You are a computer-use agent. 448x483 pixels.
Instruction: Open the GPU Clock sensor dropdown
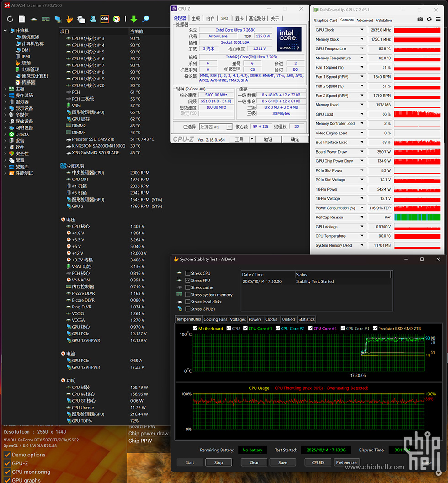coord(362,30)
